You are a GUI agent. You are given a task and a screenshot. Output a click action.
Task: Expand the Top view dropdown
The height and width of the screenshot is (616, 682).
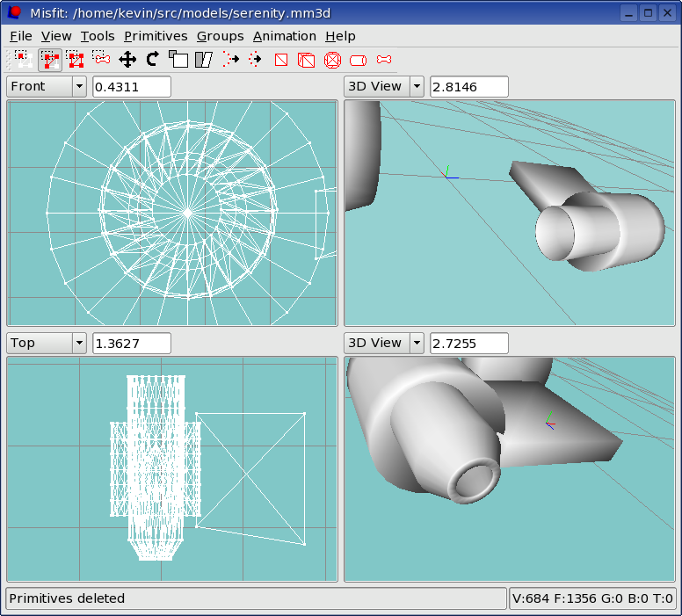click(47, 344)
